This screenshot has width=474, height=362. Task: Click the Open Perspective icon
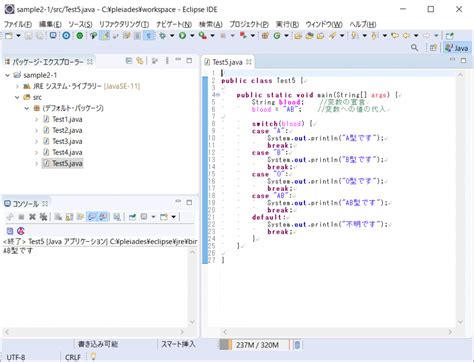click(433, 48)
